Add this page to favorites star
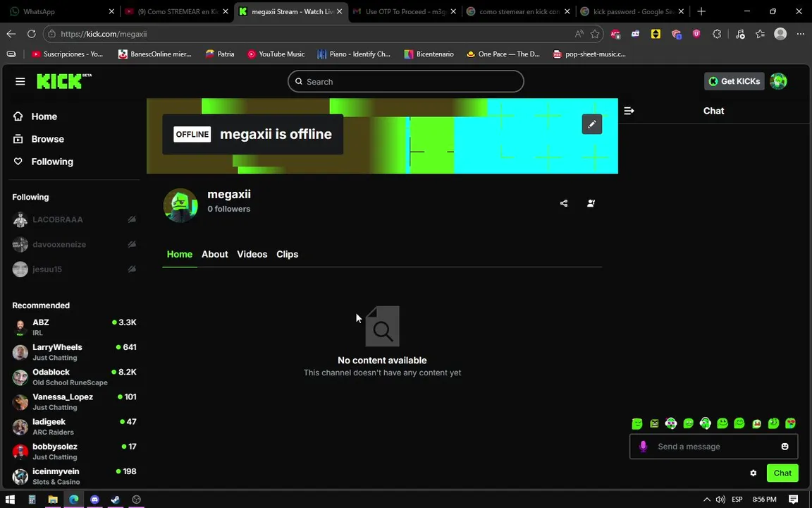The image size is (812, 508). click(595, 34)
